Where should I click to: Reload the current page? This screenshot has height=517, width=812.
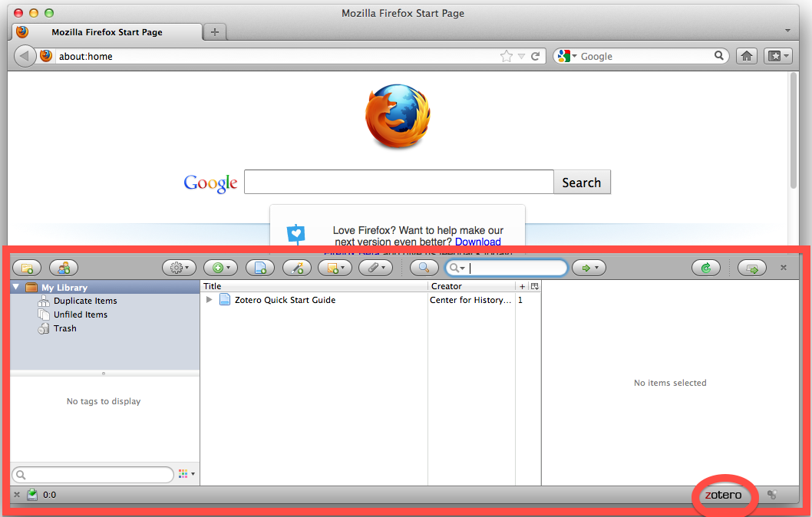pos(536,56)
